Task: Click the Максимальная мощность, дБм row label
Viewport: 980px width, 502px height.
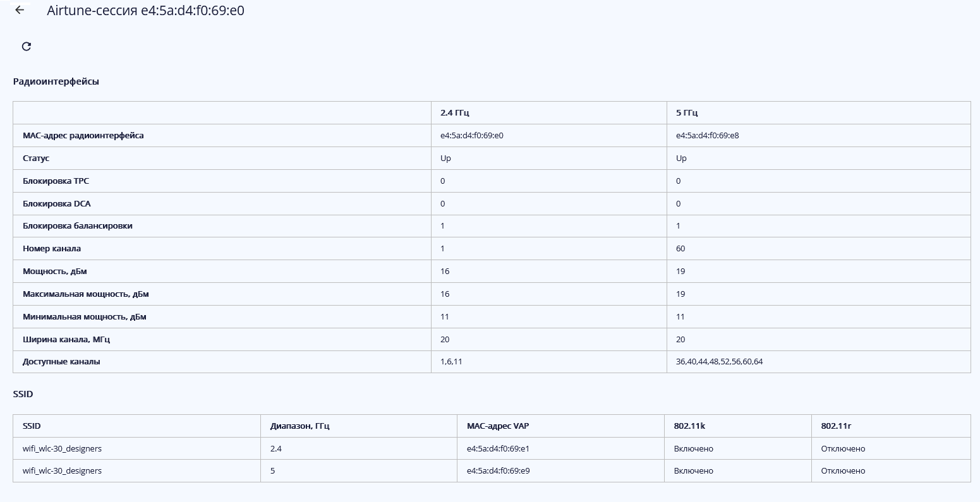Action: tap(86, 294)
